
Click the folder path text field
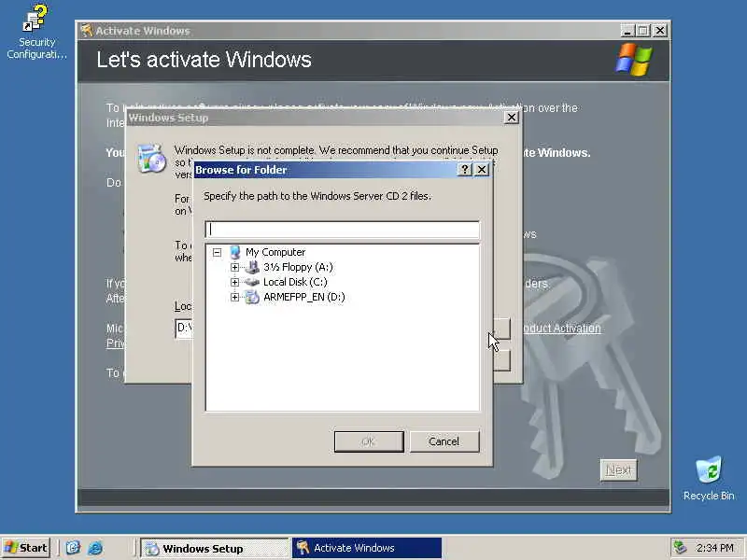343,230
